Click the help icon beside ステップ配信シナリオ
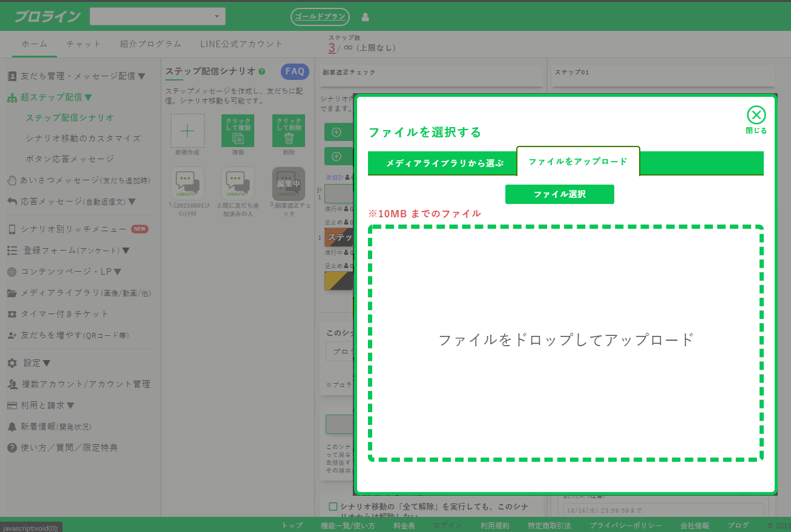The width and height of the screenshot is (791, 532). point(262,71)
